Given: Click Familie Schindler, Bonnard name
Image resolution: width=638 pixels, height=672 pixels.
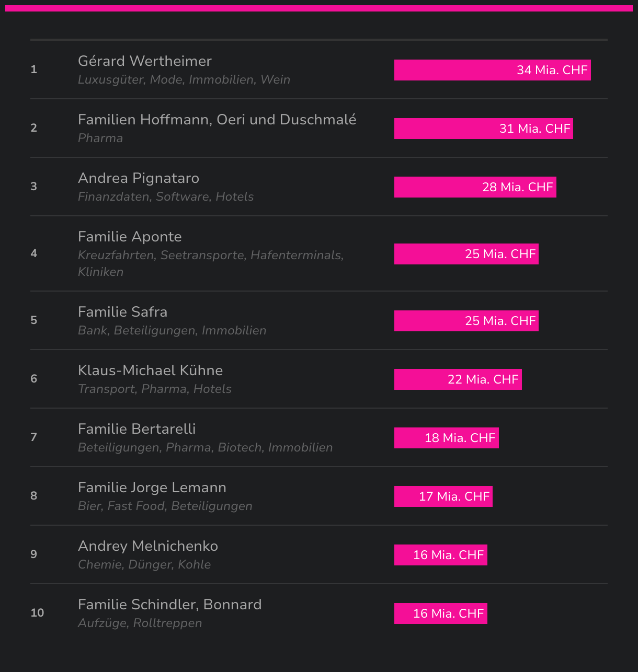Looking at the screenshot, I should (x=169, y=605).
